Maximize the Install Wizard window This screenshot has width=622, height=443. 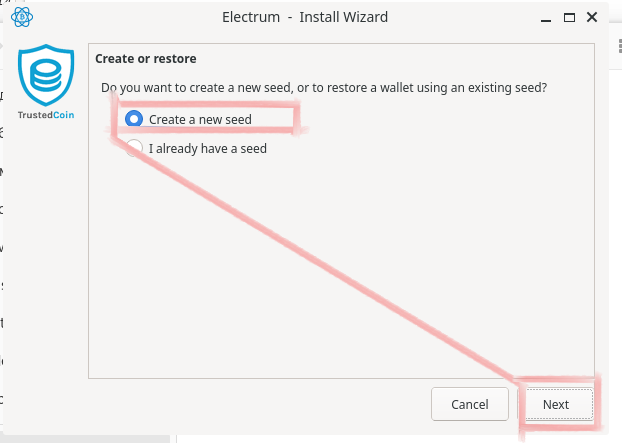[x=569, y=17]
